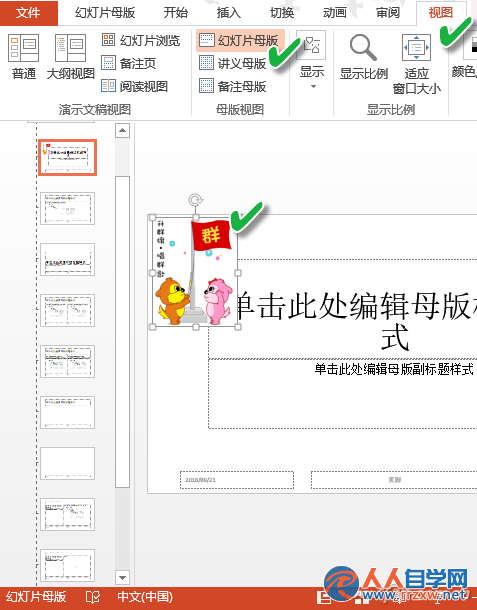The width and height of the screenshot is (477, 610).
Task: Select the blank seventh layout thumbnail
Action: [x=67, y=463]
